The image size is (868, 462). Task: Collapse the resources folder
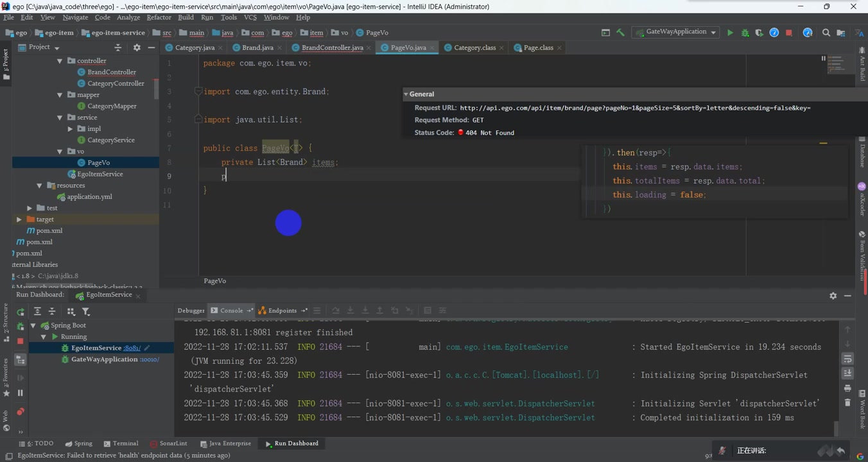coord(39,185)
